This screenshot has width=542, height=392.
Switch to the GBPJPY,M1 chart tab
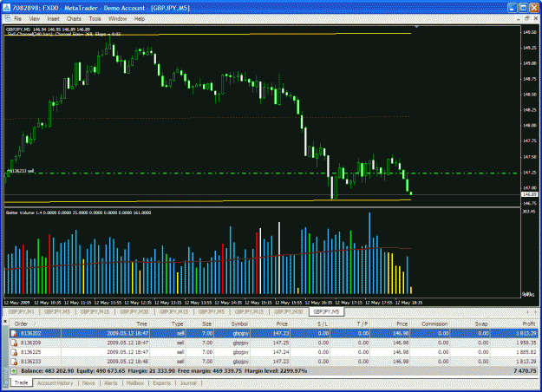point(22,312)
